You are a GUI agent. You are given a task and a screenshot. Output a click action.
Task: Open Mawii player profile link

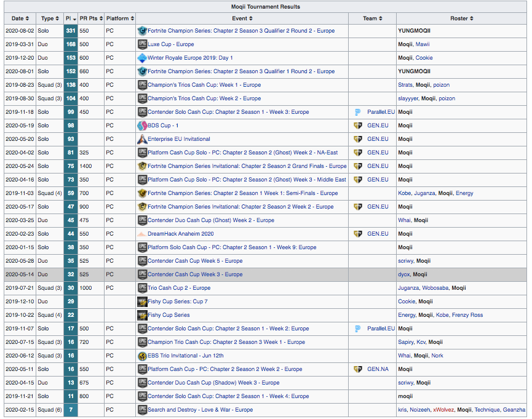[x=423, y=44]
